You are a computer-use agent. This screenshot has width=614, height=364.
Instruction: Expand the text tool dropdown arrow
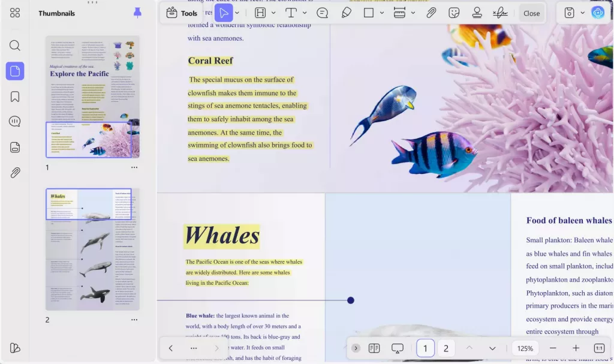(305, 13)
